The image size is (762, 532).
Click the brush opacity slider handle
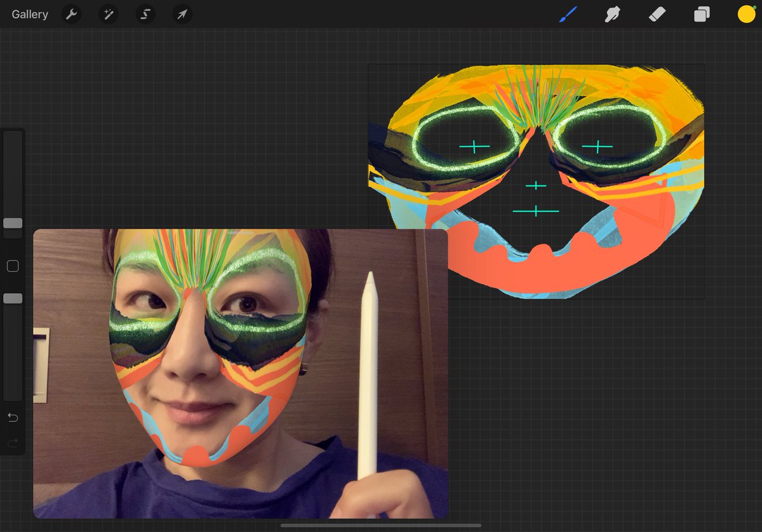(13, 298)
